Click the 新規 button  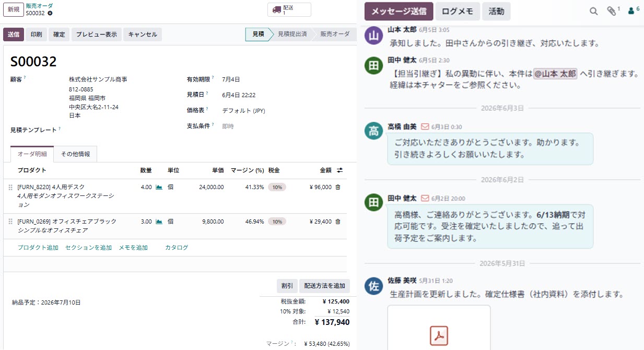coord(13,9)
